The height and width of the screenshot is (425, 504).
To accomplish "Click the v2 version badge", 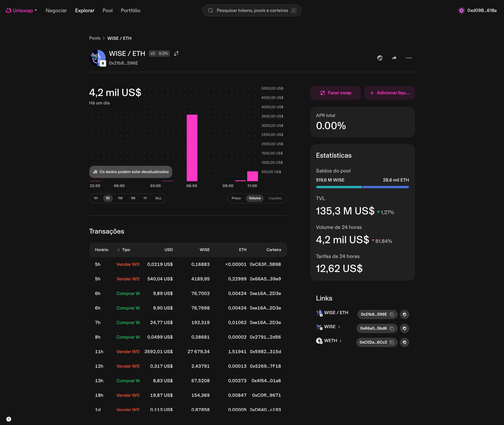I will point(153,53).
